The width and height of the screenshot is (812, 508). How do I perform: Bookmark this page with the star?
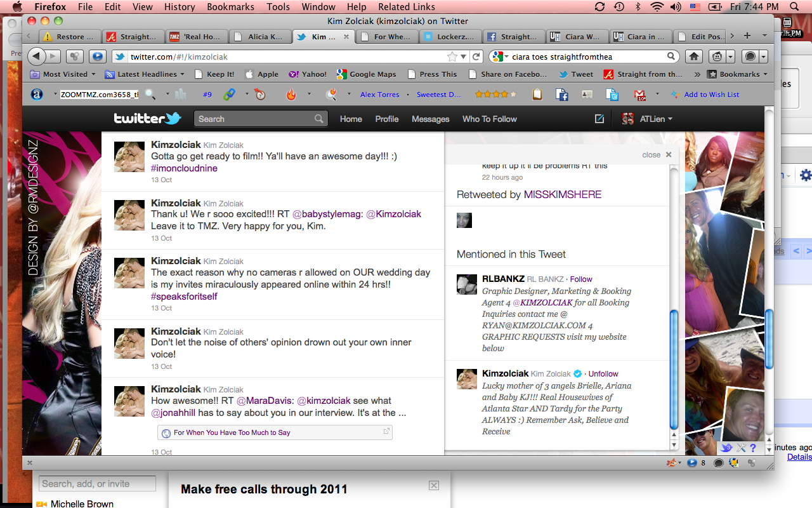452,57
